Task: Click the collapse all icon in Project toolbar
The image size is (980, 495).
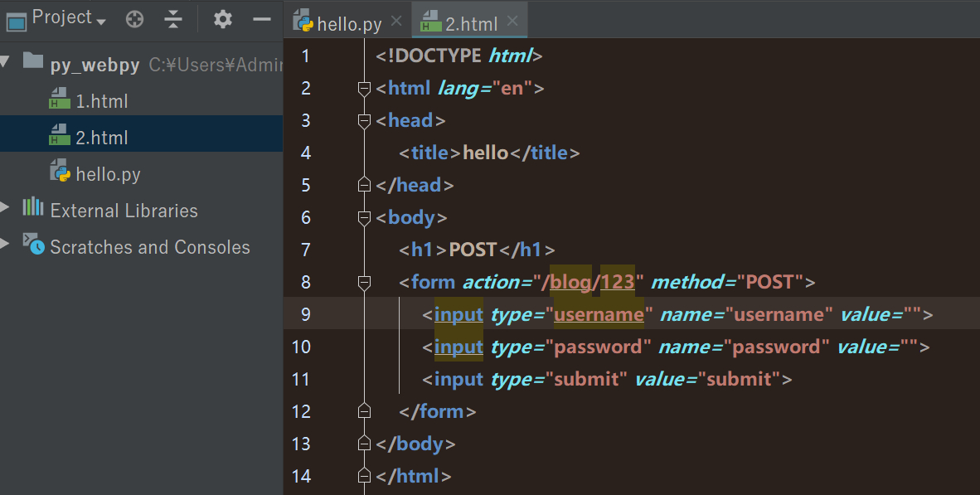Action: point(173,18)
